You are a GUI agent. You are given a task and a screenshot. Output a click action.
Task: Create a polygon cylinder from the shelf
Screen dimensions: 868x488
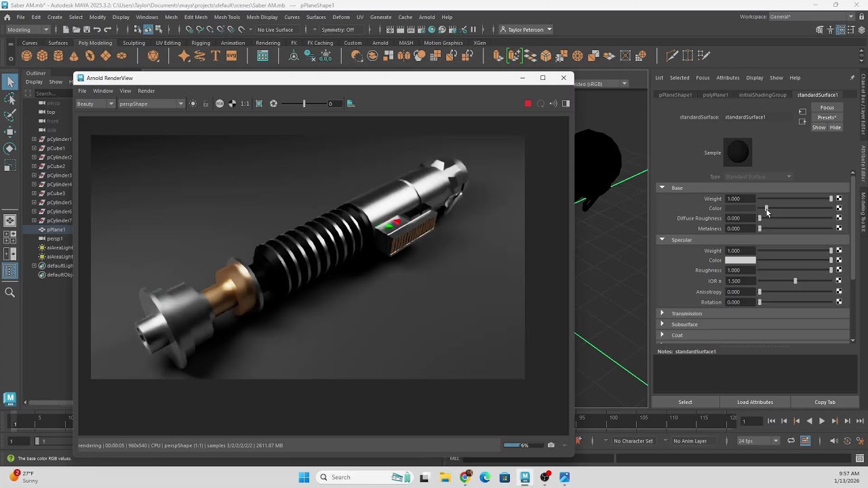[x=58, y=56]
